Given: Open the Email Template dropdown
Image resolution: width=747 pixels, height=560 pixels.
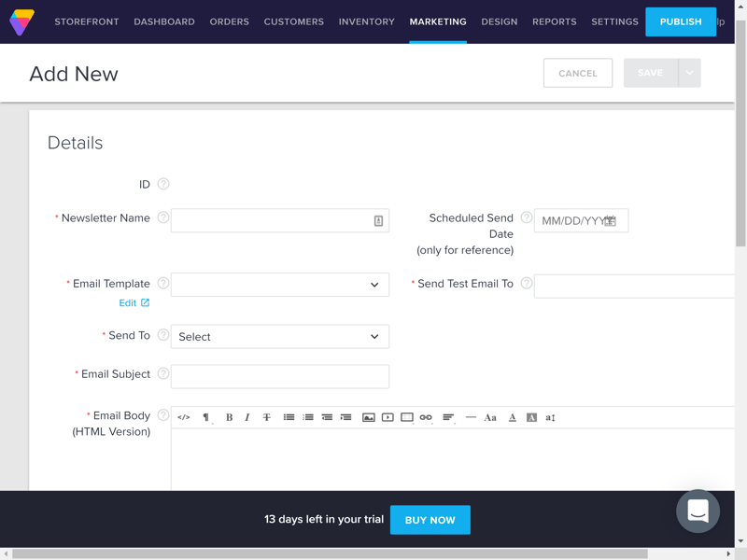Looking at the screenshot, I should [x=280, y=285].
